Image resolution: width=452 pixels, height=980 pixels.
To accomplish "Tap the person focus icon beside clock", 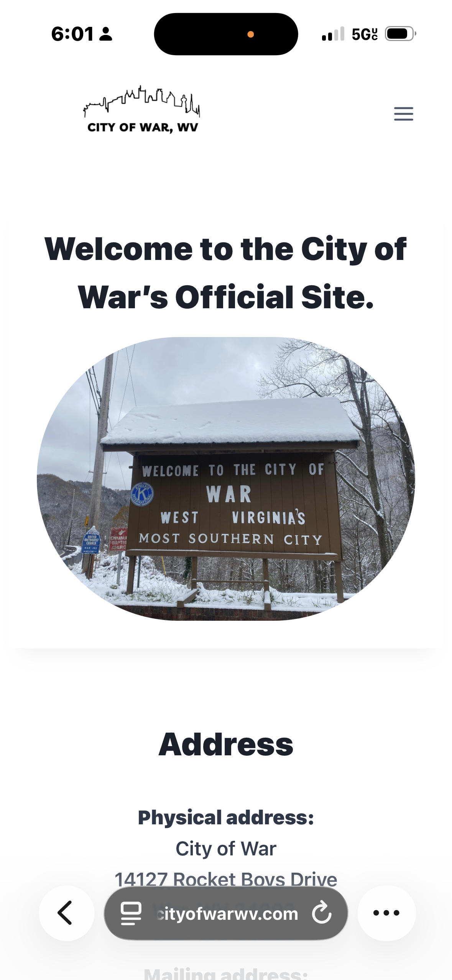I will point(105,34).
